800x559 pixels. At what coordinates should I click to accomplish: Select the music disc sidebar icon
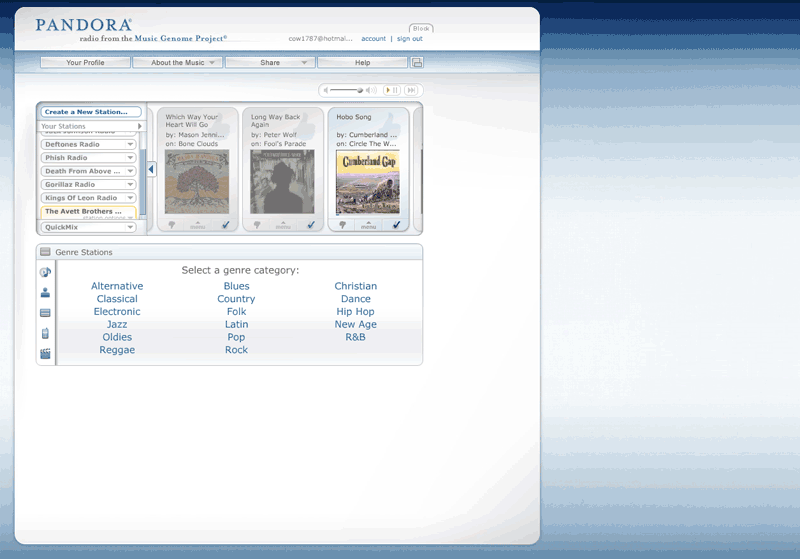(45, 272)
